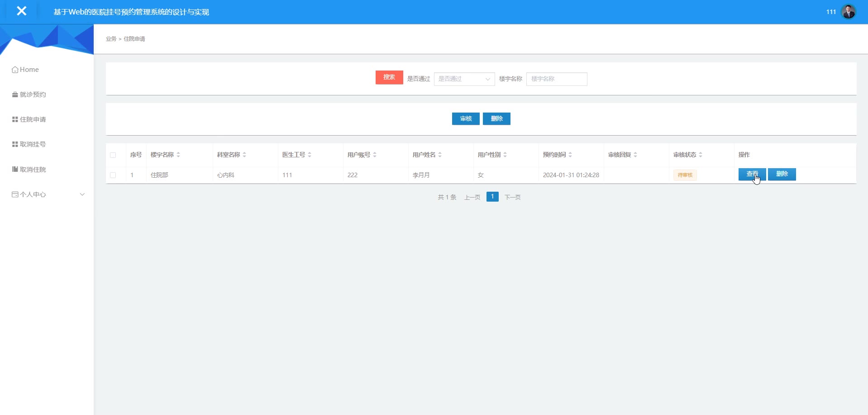Check the checkbox for row 1
This screenshot has height=415, width=868.
[113, 175]
